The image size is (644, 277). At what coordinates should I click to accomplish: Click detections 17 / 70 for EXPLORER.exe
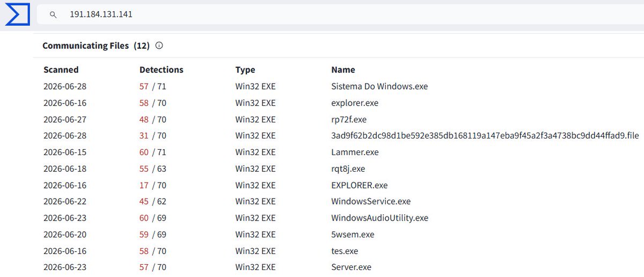point(153,186)
